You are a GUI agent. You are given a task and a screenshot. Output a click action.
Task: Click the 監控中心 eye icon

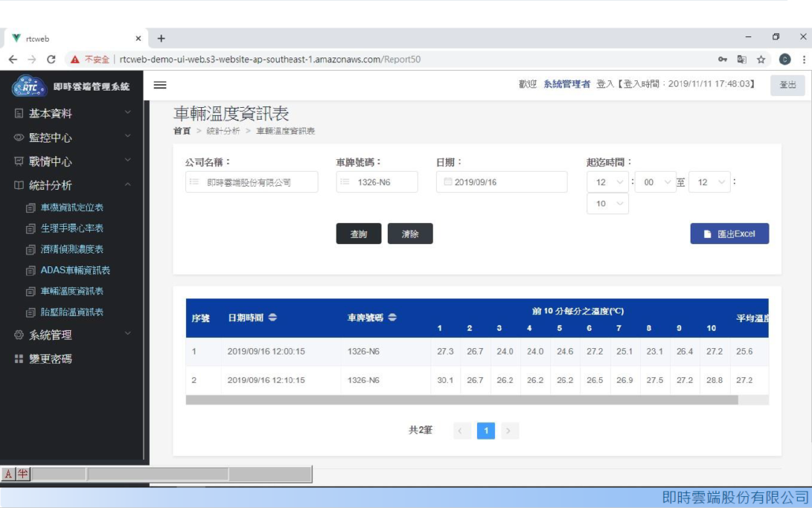pyautogui.click(x=19, y=137)
